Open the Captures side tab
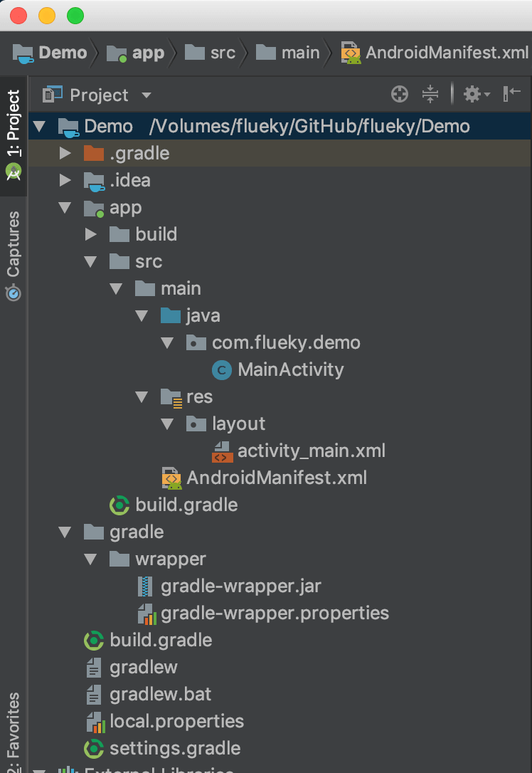 [x=13, y=254]
